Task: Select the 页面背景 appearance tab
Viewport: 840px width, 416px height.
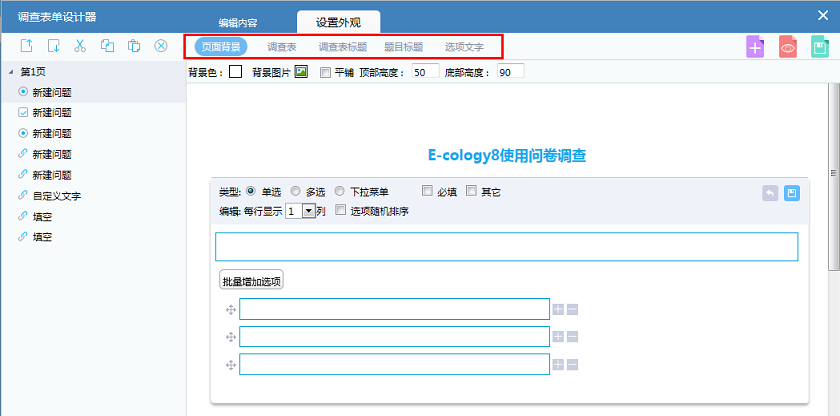Action: click(221, 47)
